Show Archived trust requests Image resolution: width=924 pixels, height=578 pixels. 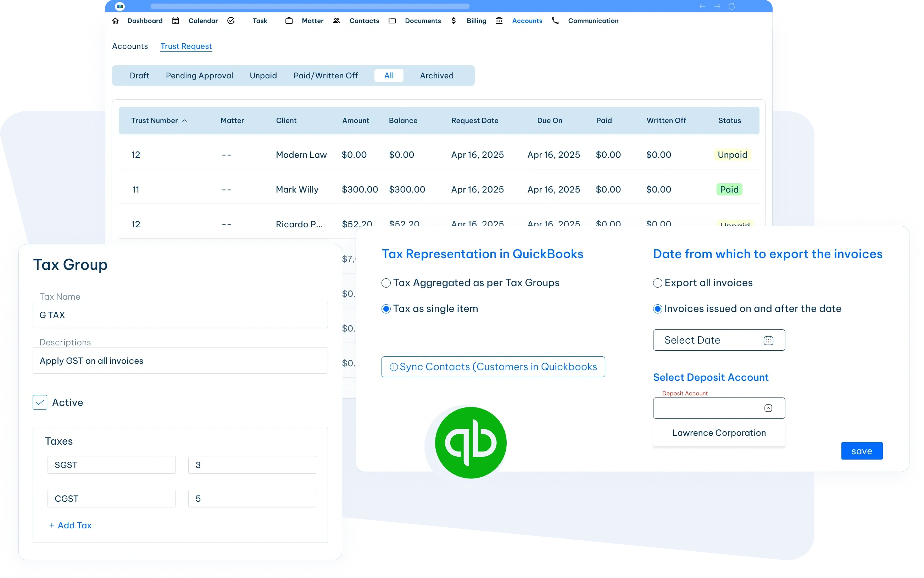click(437, 76)
